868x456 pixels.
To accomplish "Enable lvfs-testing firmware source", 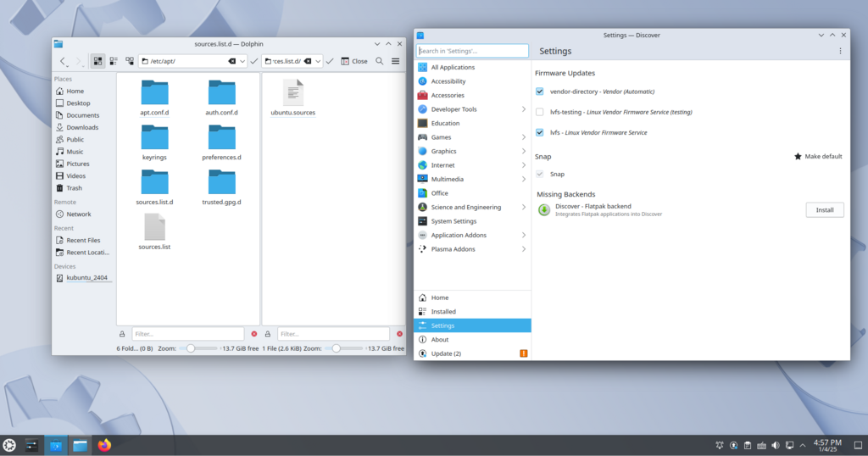I will 540,112.
